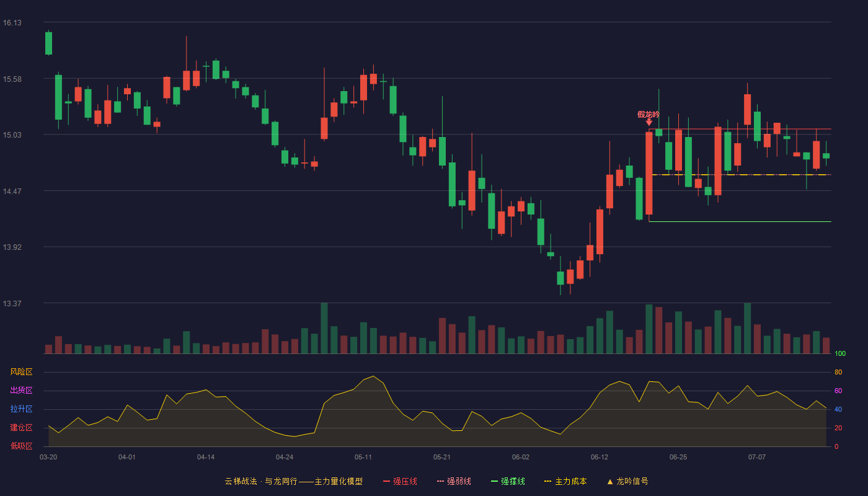The width and height of the screenshot is (868, 496).
Task: Click the red horizontal pressure line
Action: [x=740, y=129]
